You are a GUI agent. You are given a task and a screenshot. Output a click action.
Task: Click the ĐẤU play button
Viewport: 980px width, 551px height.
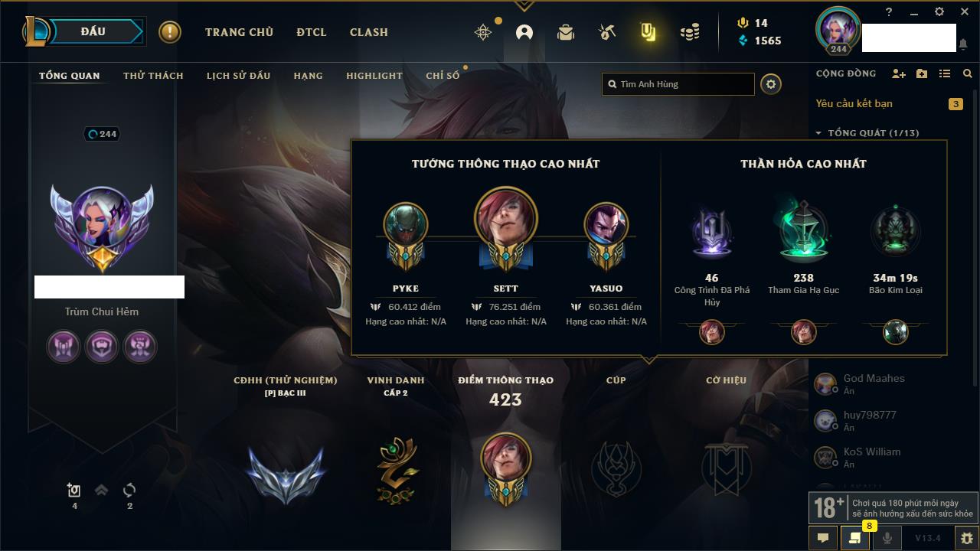(x=93, y=31)
